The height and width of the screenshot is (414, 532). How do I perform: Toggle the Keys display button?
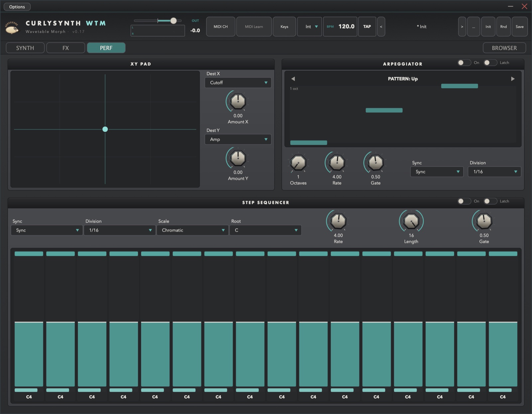(x=284, y=27)
